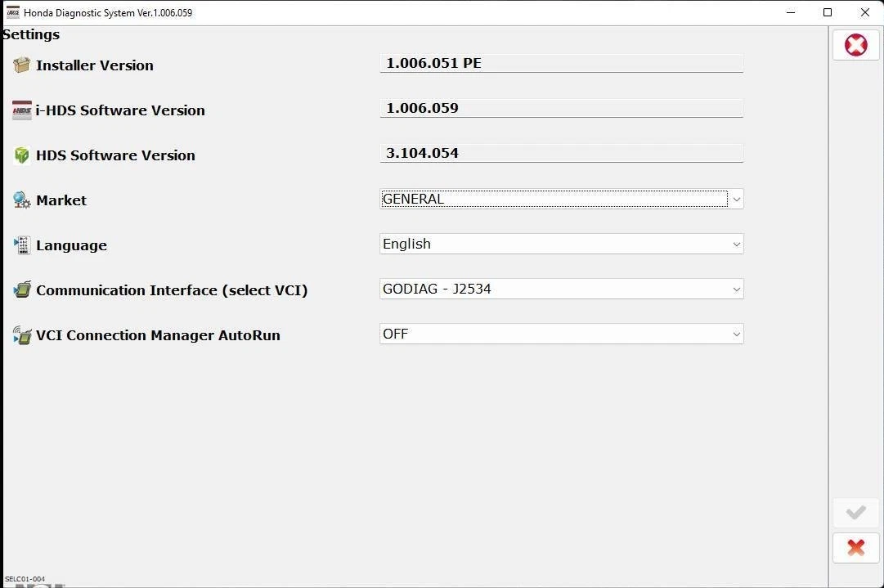Click the VCI Connection Manager AutoRun icon

pos(22,334)
